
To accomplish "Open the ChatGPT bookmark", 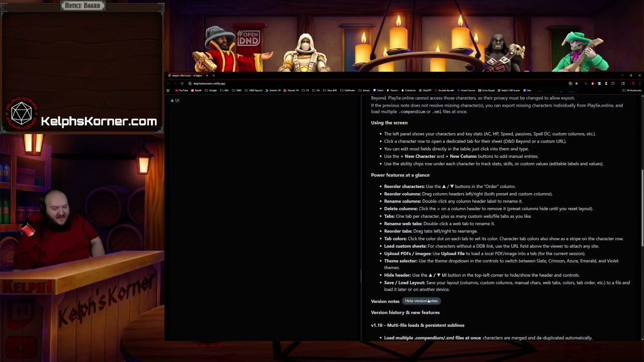I will pos(425,90).
